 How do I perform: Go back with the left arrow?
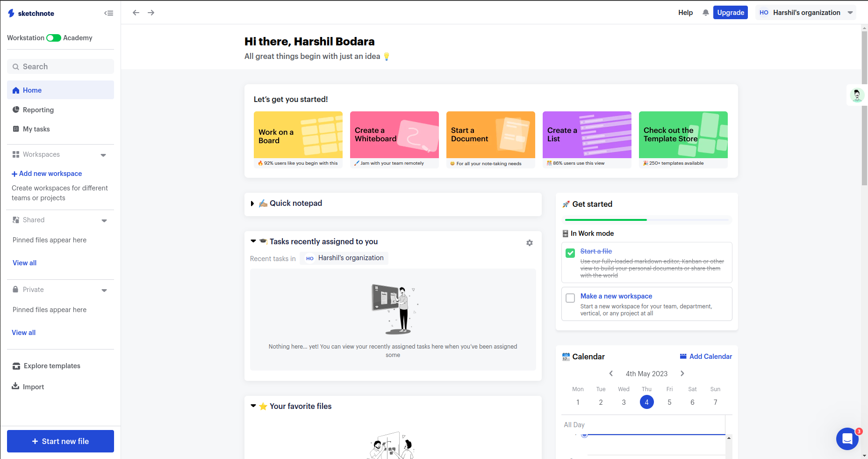pos(136,13)
